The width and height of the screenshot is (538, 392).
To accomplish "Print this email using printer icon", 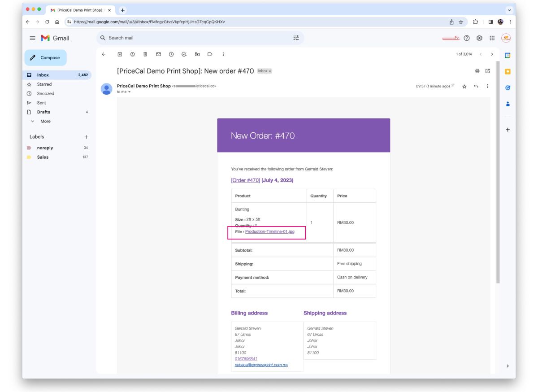I will pyautogui.click(x=477, y=71).
